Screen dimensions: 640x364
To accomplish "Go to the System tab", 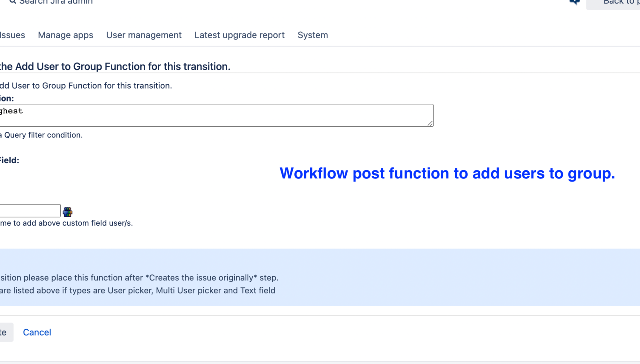I will tap(312, 35).
